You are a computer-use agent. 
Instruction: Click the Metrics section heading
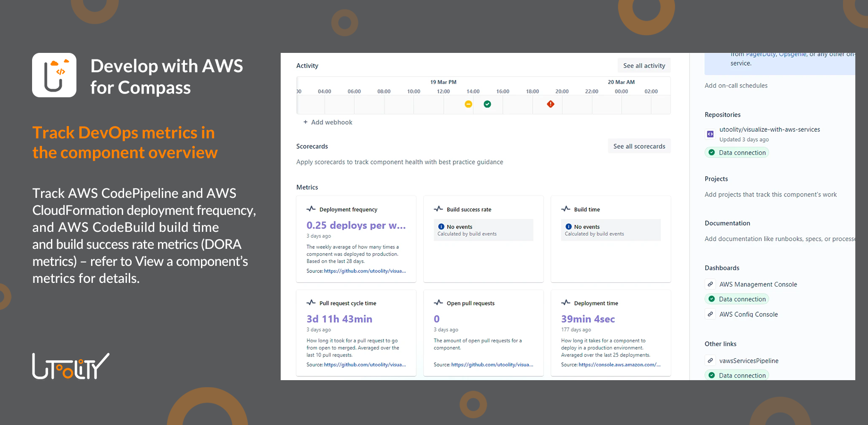[307, 187]
